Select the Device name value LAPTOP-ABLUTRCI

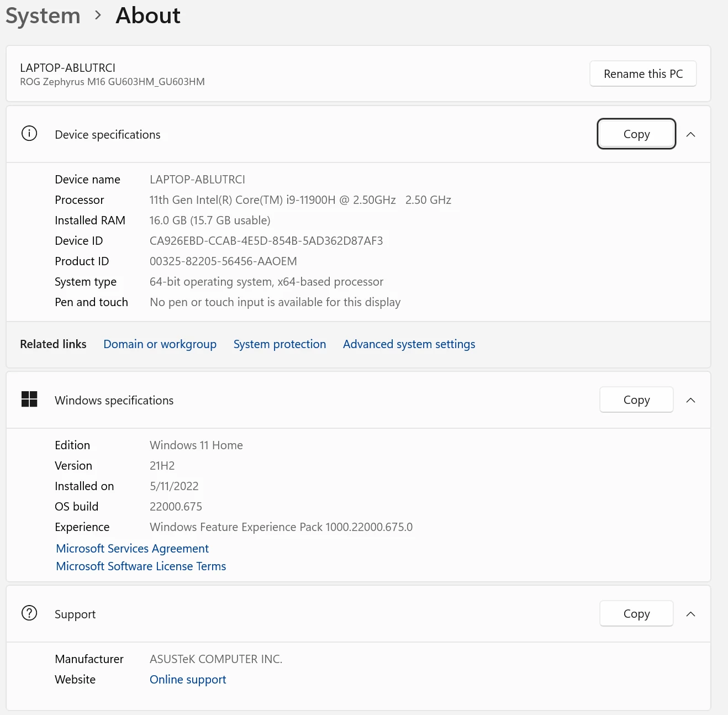pos(197,180)
